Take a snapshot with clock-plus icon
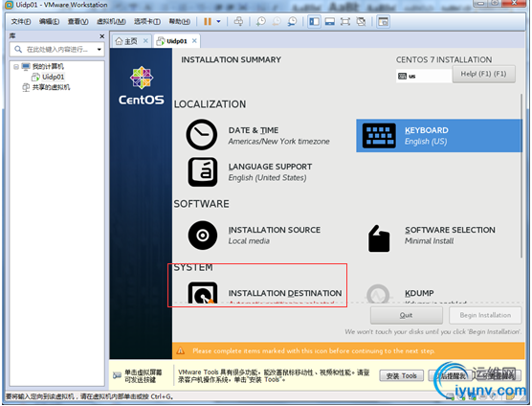Image resolution: width=532 pixels, height=406 pixels. point(260,22)
